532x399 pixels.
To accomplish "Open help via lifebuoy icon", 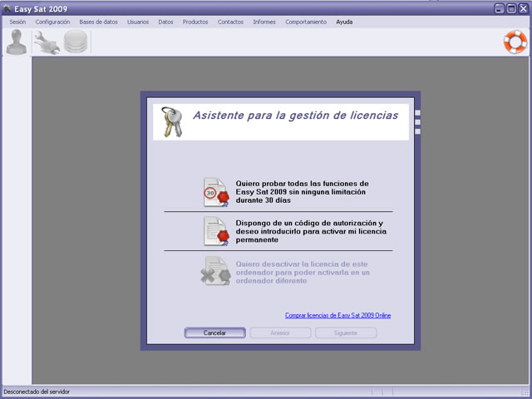I will [x=515, y=42].
